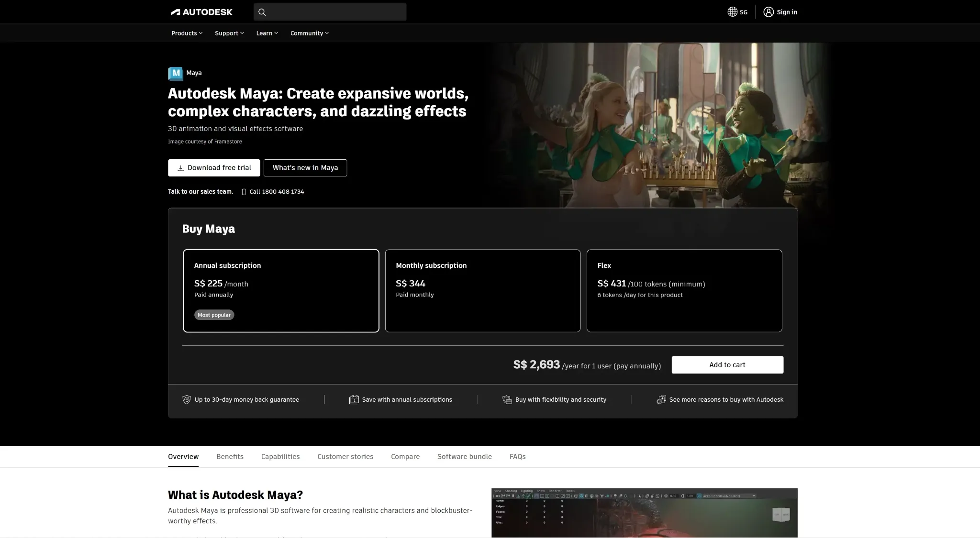This screenshot has width=980, height=538.
Task: Click Download free trial button
Action: click(x=214, y=168)
